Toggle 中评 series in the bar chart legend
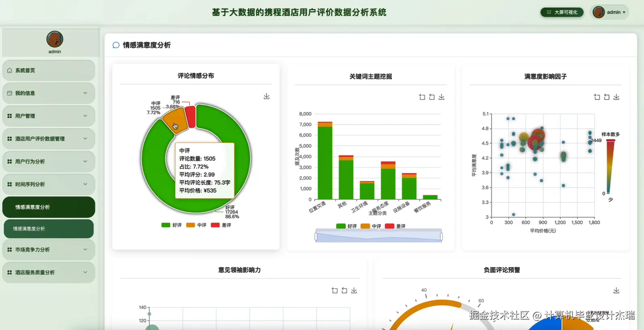This screenshot has height=330, width=644. [x=371, y=226]
